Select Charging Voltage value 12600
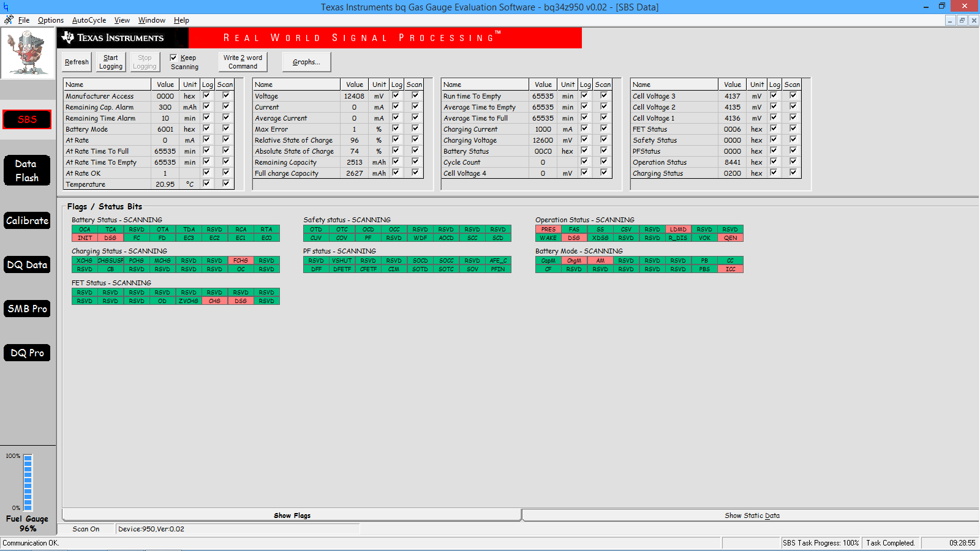Image resolution: width=980 pixels, height=551 pixels. coord(543,140)
